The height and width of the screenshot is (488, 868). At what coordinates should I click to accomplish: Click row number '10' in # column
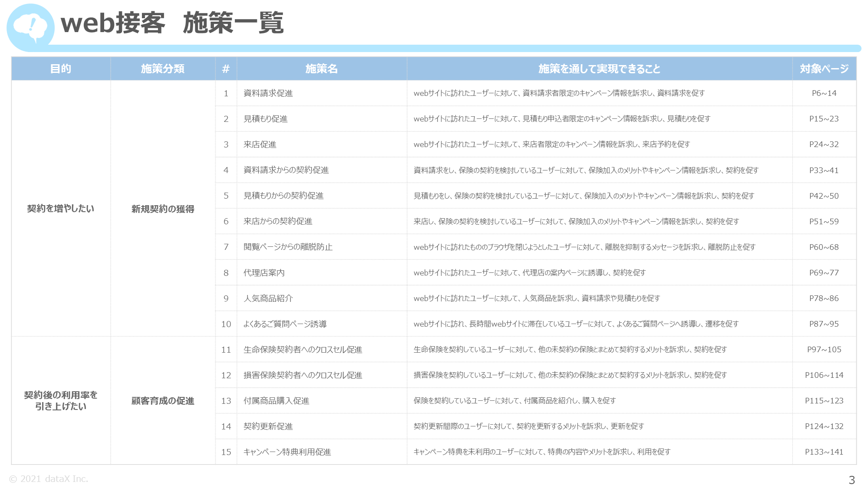[226, 324]
